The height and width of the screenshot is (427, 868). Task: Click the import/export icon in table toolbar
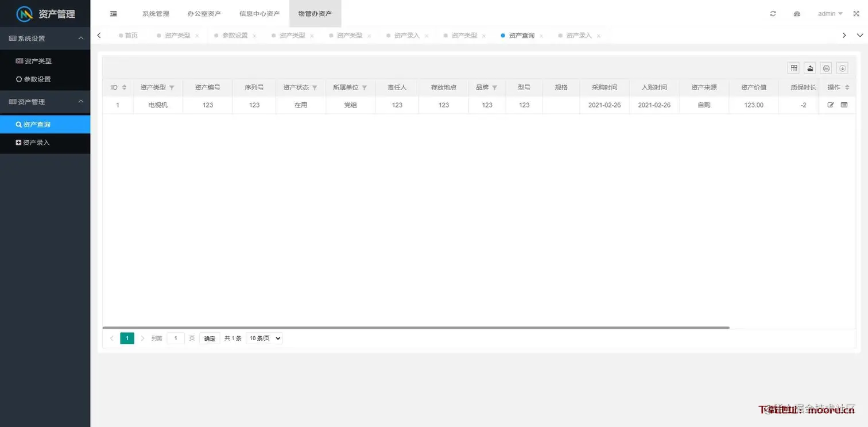(810, 68)
